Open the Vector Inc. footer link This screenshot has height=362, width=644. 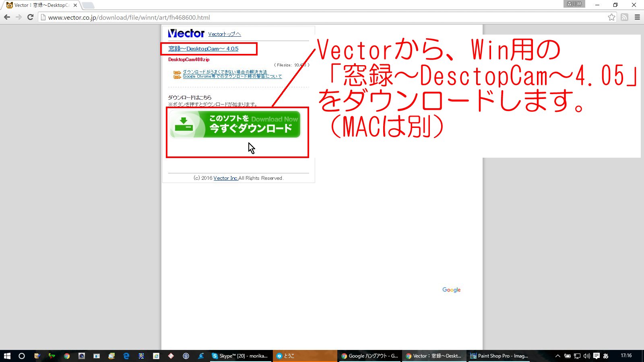coord(225,178)
